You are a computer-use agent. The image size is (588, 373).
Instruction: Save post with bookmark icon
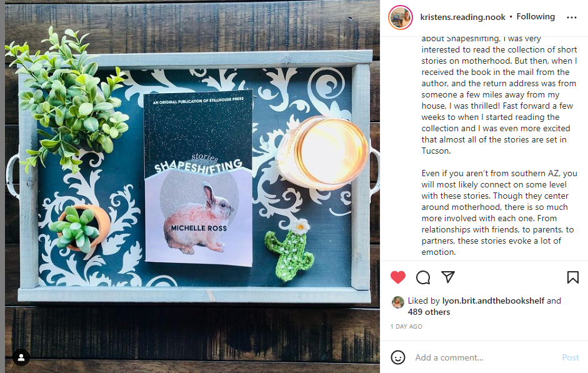[572, 277]
